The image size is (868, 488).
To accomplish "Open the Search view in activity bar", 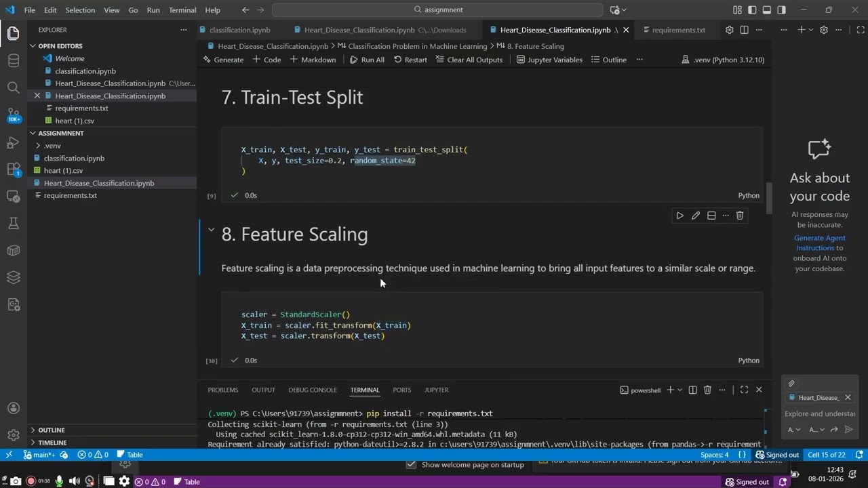I will pyautogui.click(x=13, y=87).
